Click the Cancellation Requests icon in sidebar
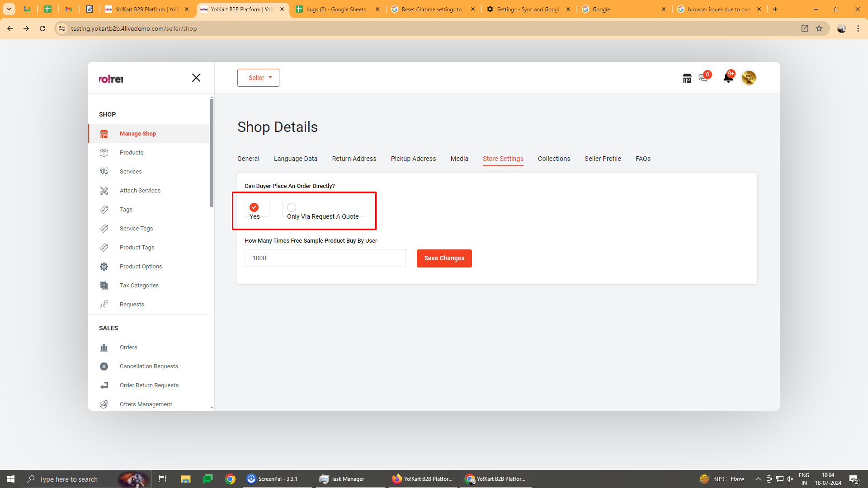868x488 pixels. pyautogui.click(x=104, y=366)
